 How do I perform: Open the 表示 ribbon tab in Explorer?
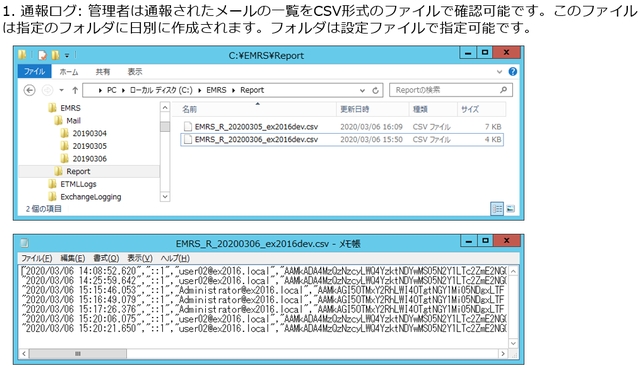[135, 72]
